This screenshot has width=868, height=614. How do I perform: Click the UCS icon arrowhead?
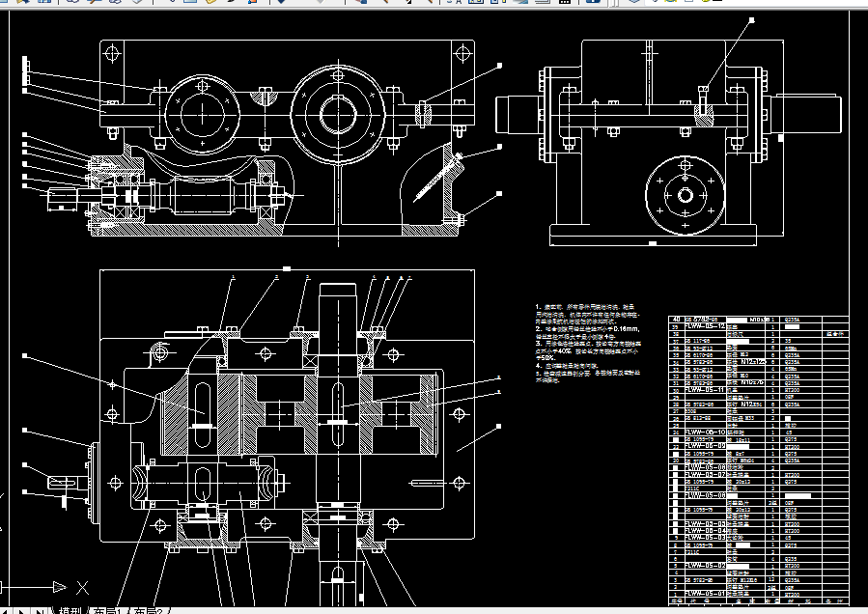(x=59, y=587)
